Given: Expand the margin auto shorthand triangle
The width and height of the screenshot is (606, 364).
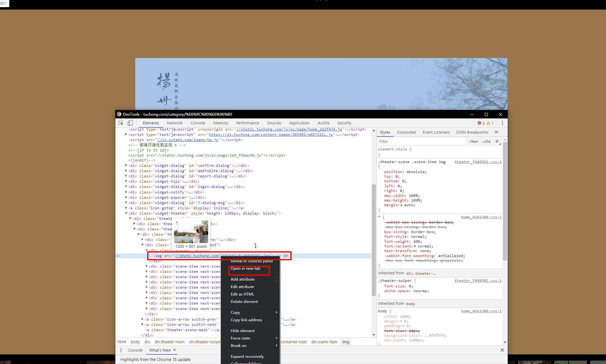Looking at the screenshot, I should (x=402, y=205).
